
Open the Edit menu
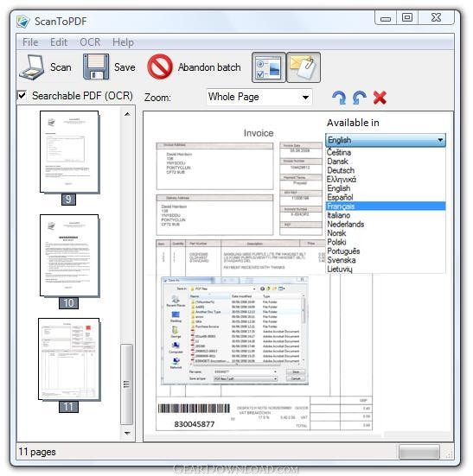click(59, 42)
